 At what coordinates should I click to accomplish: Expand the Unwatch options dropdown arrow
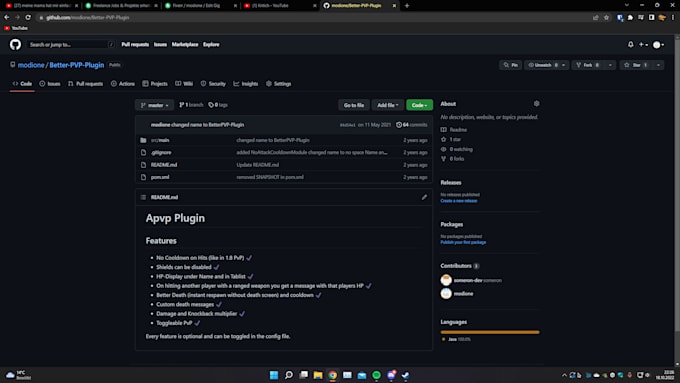click(564, 65)
